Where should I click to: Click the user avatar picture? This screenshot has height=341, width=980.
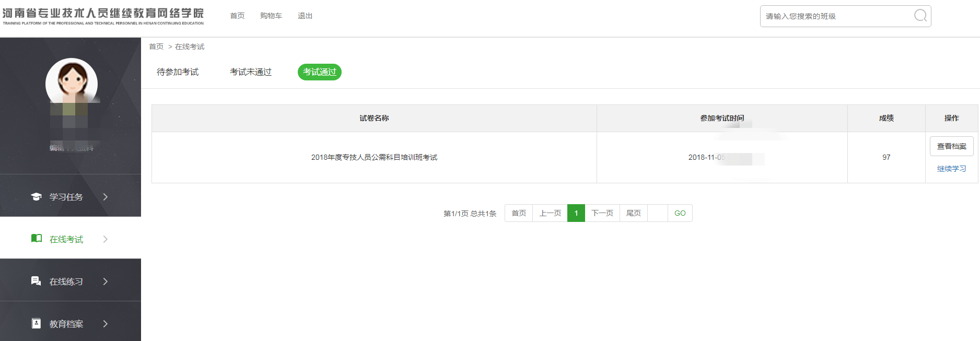pyautogui.click(x=72, y=84)
